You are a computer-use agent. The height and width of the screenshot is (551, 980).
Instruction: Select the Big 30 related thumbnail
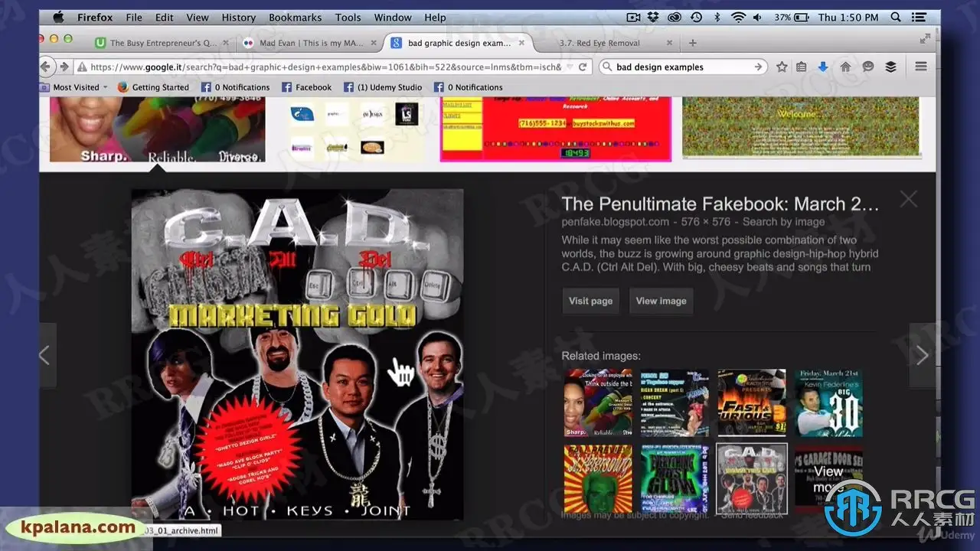pos(828,403)
